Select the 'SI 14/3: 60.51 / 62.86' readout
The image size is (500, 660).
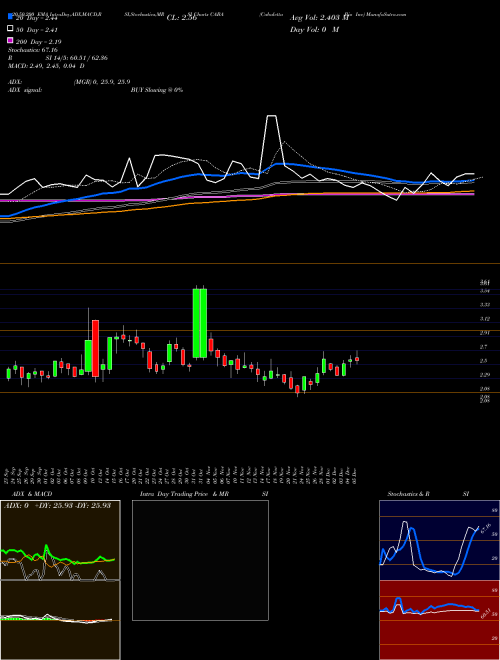point(77,58)
